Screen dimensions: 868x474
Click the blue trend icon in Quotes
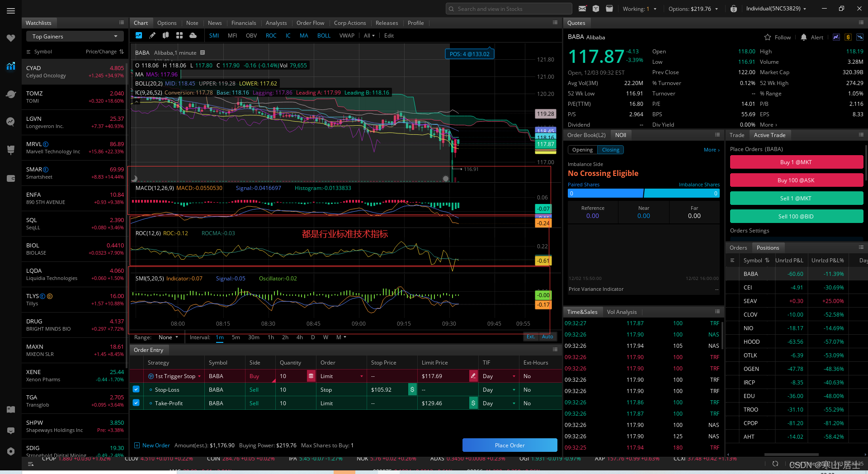click(860, 37)
